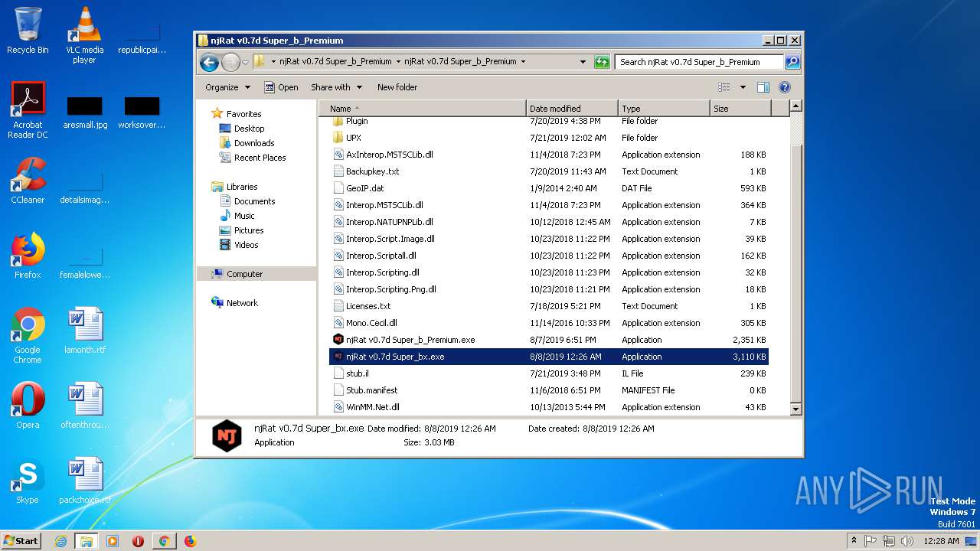The image size is (980, 551).
Task: Click Windows Media Player taskbar icon
Action: [x=113, y=541]
